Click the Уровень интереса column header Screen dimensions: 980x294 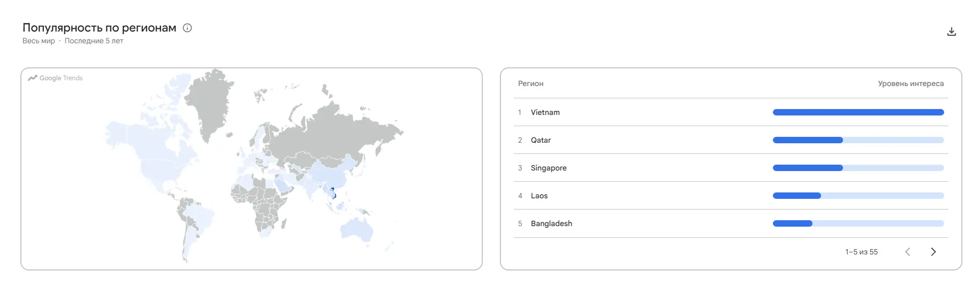pyautogui.click(x=910, y=83)
